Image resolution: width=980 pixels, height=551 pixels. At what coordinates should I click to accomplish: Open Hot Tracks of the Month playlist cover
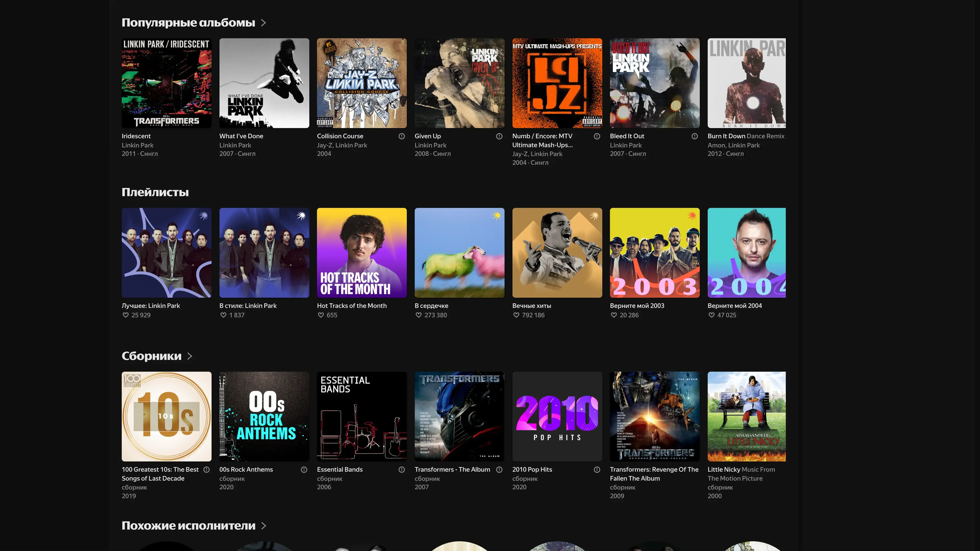click(x=361, y=253)
